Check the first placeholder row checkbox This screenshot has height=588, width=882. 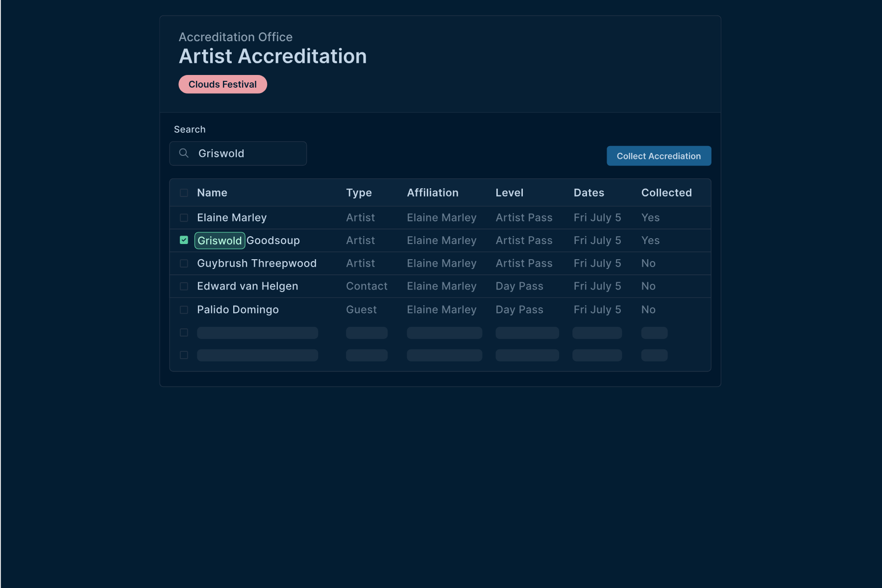click(184, 333)
